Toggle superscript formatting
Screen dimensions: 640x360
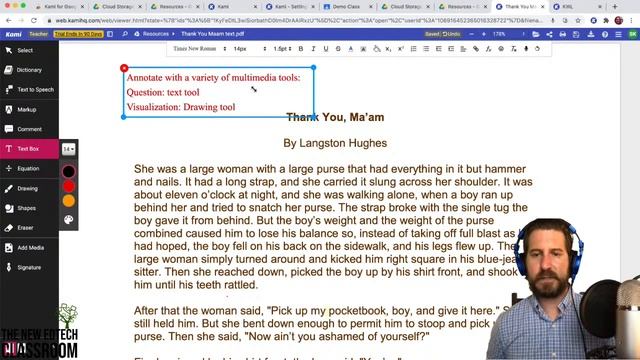[401, 49]
